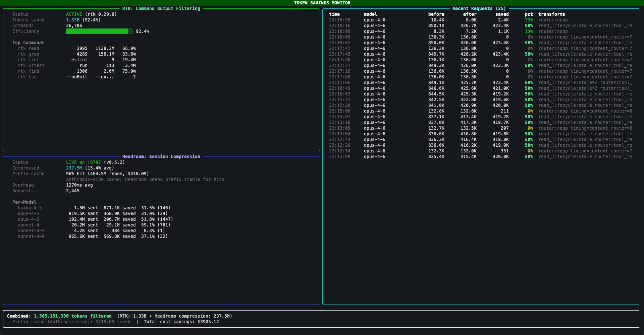644x335 pixels.
Task: Select the rtk tsc --noEmit entry
Action: 27,77
